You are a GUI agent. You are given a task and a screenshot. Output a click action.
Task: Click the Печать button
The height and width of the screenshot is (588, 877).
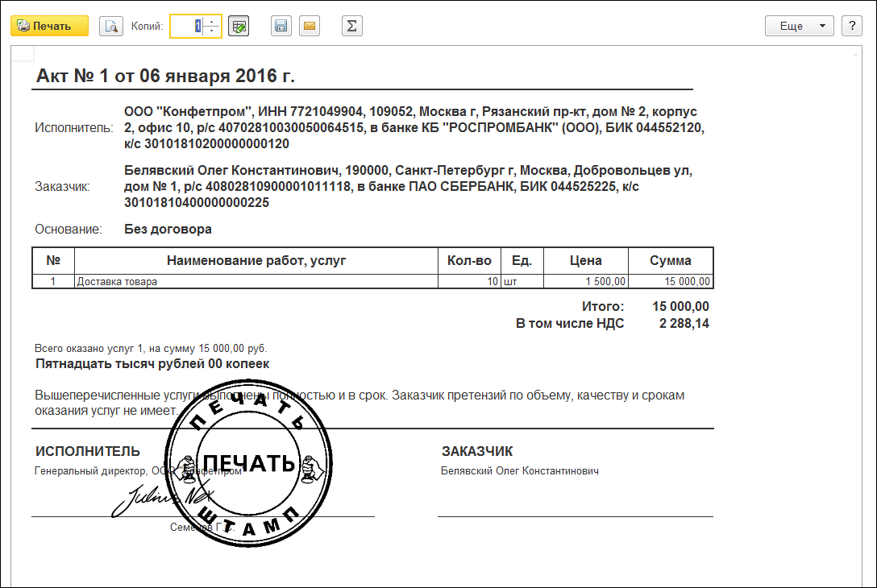(x=50, y=27)
